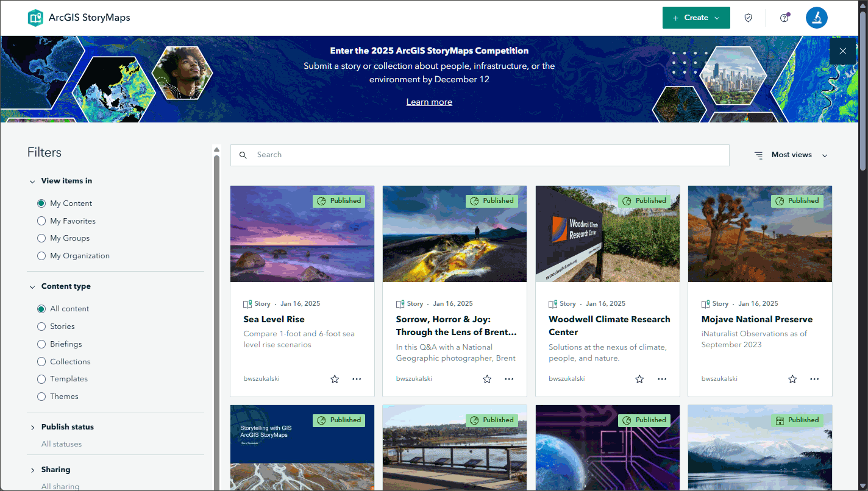The width and height of the screenshot is (868, 491).
Task: Select My Groups radio option
Action: click(41, 238)
